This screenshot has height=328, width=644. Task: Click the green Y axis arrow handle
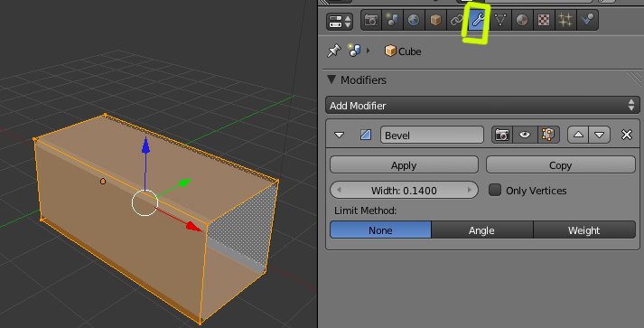[x=184, y=183]
